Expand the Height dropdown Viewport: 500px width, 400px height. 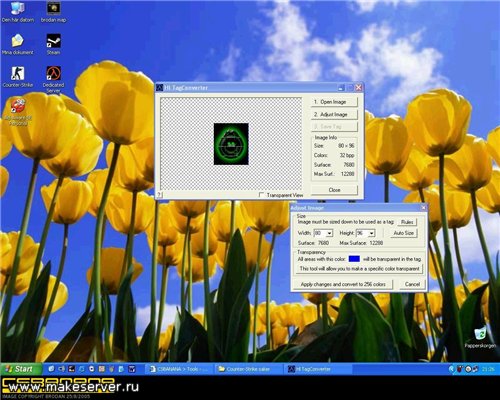tap(372, 233)
